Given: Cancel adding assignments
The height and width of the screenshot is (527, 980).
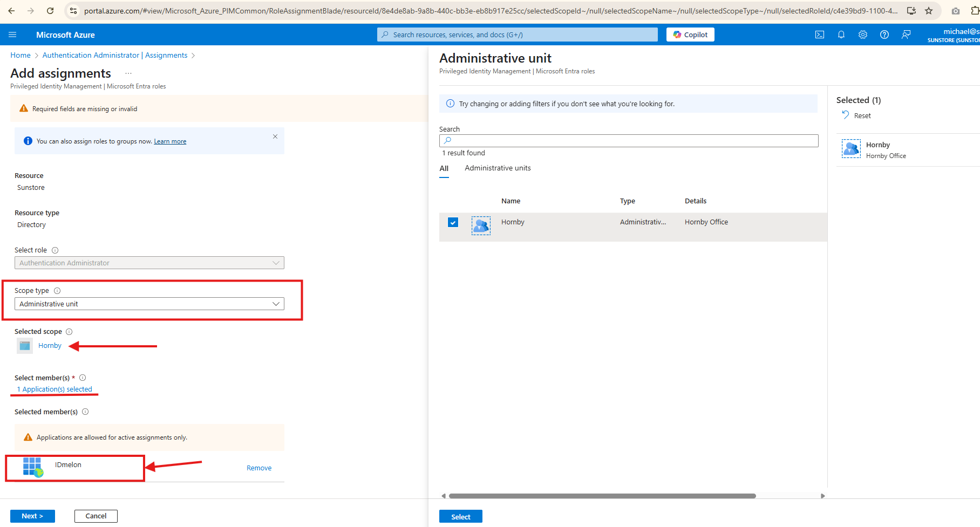Looking at the screenshot, I should coord(96,516).
